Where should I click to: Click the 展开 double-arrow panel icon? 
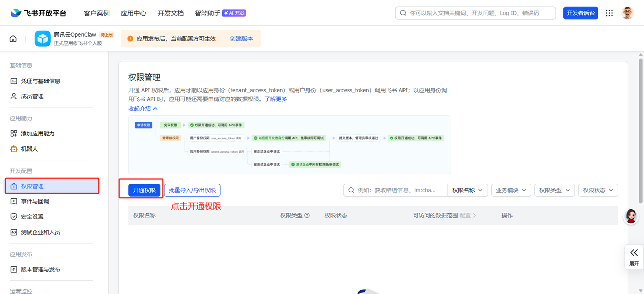point(634,253)
